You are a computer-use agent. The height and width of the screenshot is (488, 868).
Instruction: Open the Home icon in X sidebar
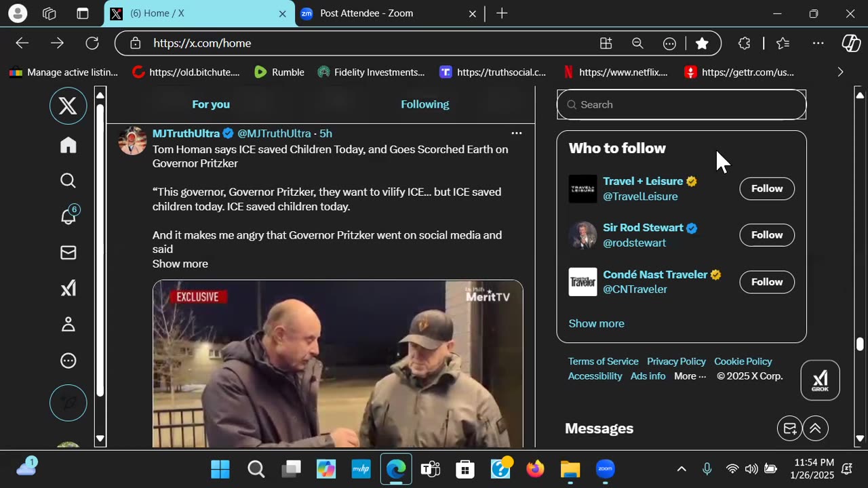(x=68, y=145)
